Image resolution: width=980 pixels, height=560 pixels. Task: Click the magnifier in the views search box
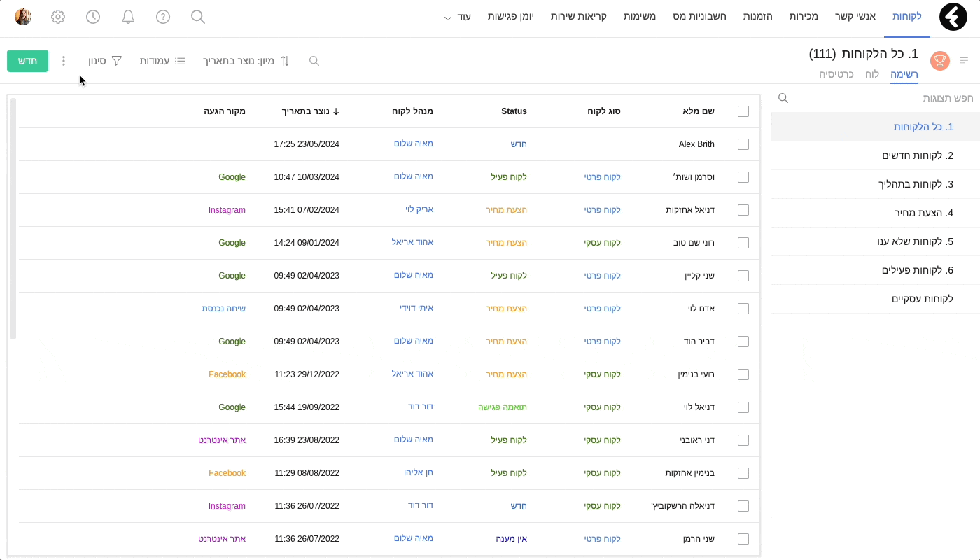click(x=783, y=98)
